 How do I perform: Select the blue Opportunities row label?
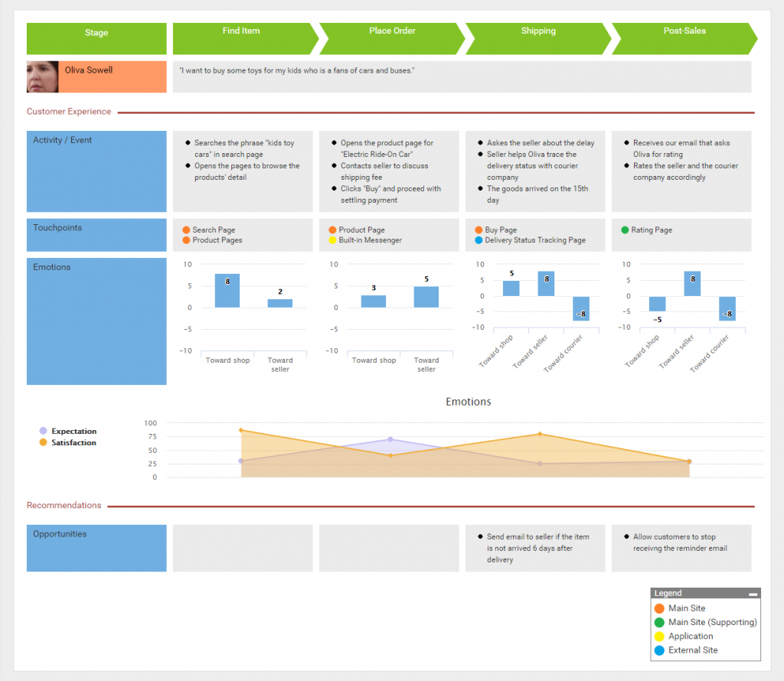[96, 548]
